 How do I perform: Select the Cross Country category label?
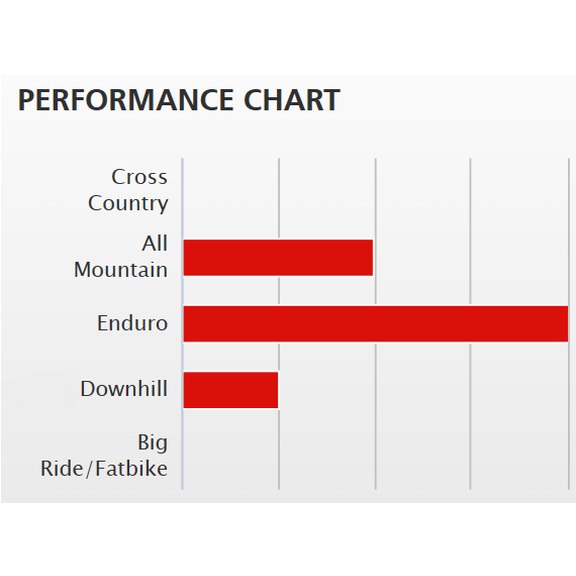(128, 190)
